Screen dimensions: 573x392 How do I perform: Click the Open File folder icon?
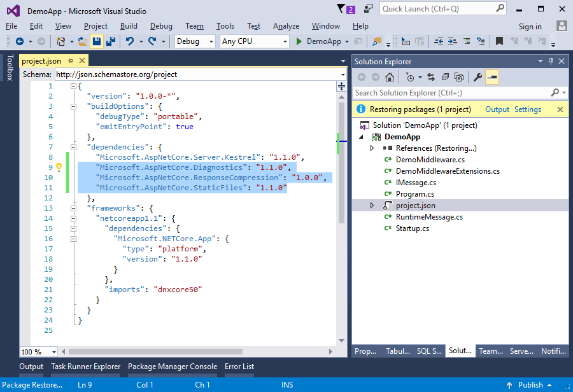coord(83,41)
